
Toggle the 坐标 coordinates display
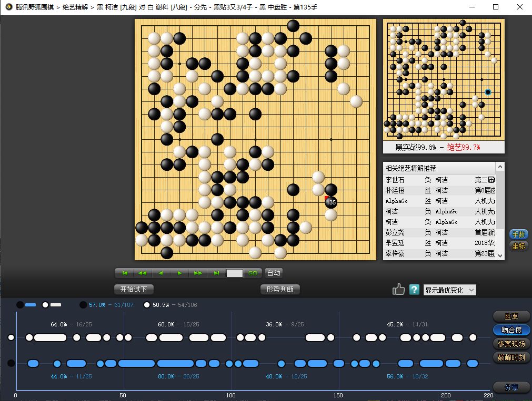pos(518,246)
